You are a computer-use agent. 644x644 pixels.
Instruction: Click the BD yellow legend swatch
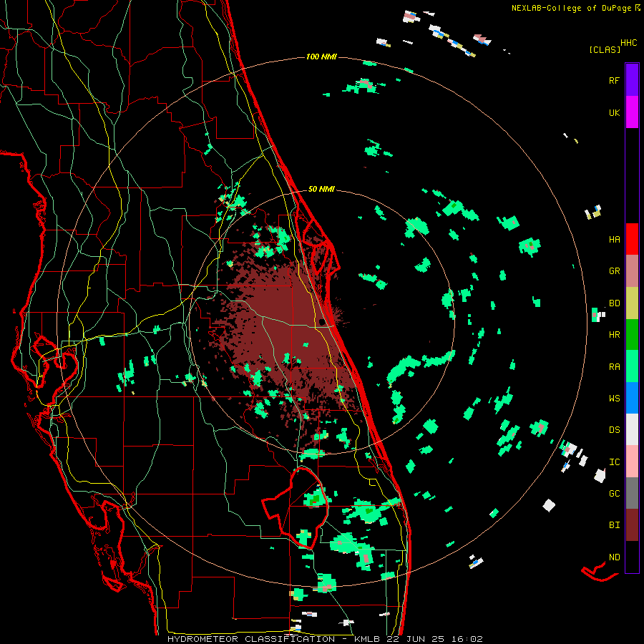[x=632, y=303]
